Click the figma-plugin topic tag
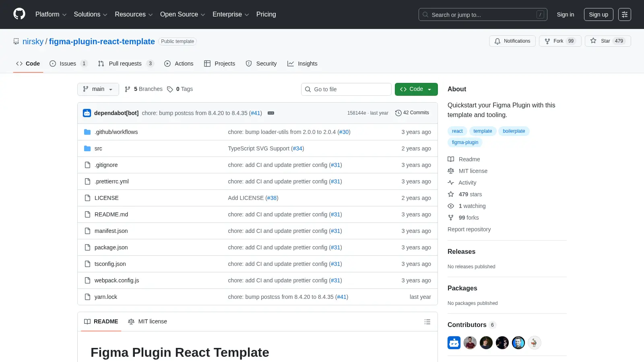The height and width of the screenshot is (362, 644). click(465, 142)
